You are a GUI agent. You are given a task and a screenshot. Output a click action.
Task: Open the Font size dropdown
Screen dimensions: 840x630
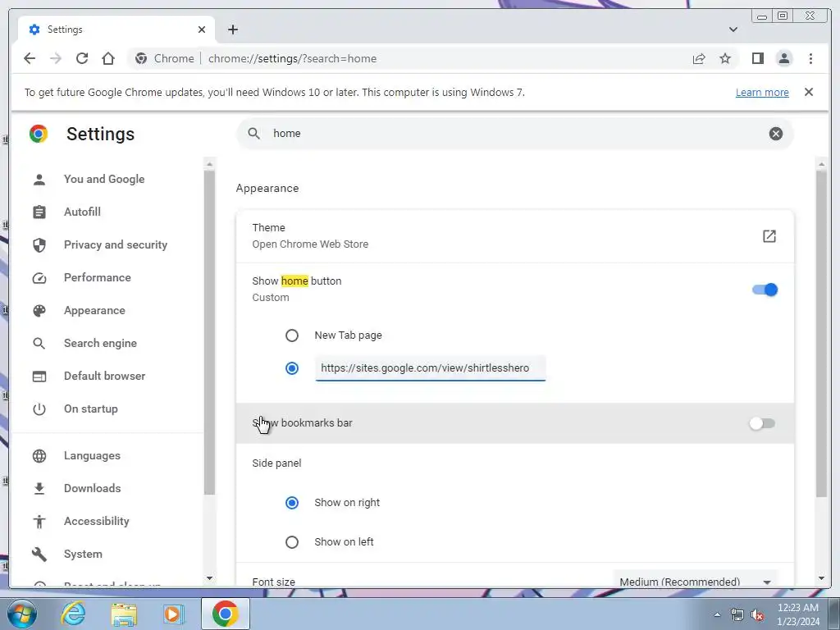point(695,582)
